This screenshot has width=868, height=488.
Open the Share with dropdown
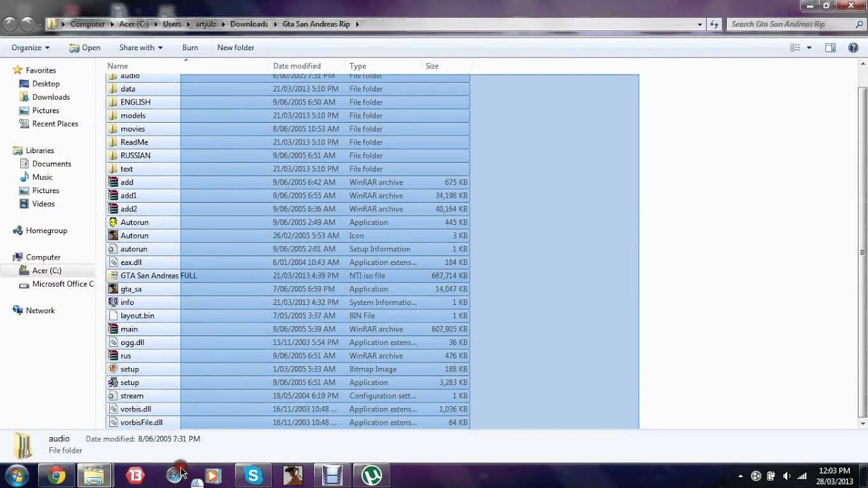[x=141, y=47]
